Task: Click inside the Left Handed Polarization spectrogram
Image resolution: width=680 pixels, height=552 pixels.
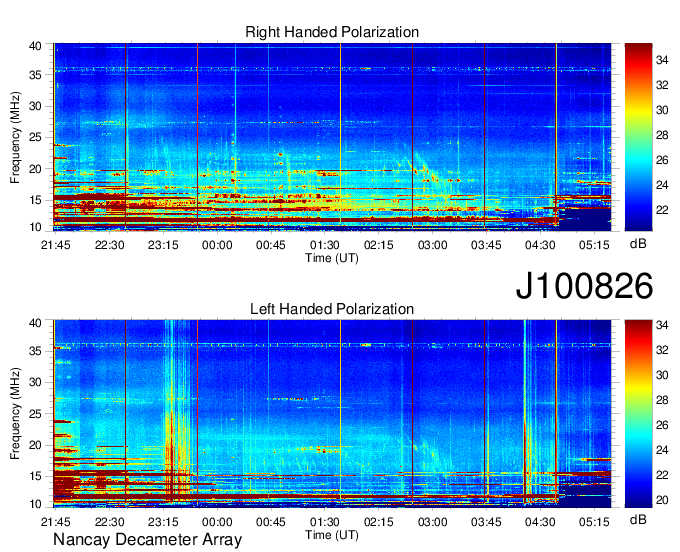Action: 332,414
